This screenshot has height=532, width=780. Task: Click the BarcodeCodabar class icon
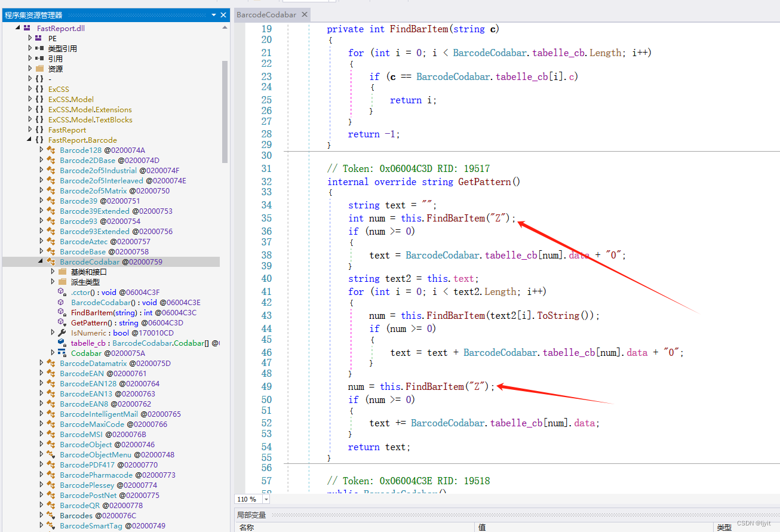pos(51,262)
